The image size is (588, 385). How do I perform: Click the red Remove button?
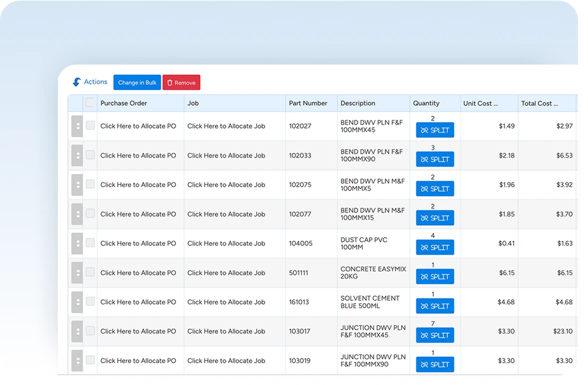tap(181, 83)
